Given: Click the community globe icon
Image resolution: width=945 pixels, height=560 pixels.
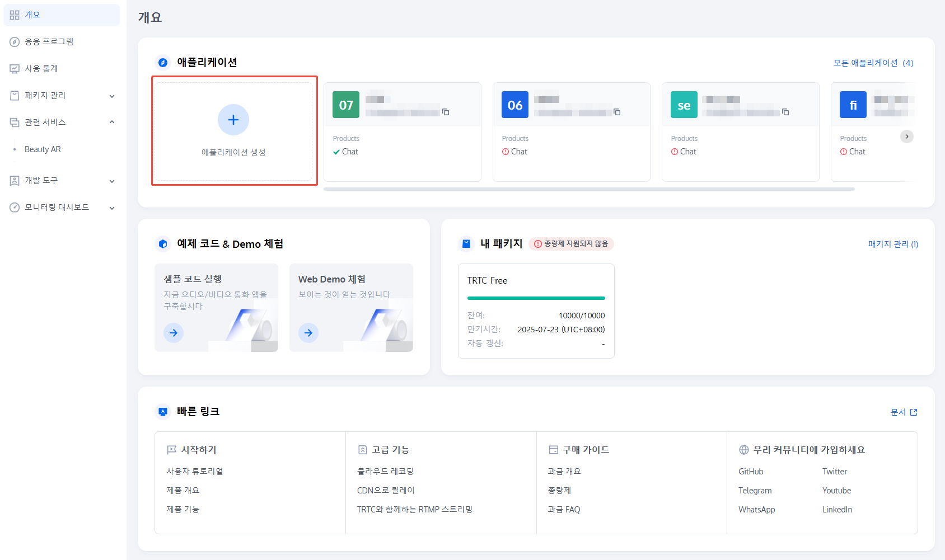Looking at the screenshot, I should pyautogui.click(x=744, y=450).
